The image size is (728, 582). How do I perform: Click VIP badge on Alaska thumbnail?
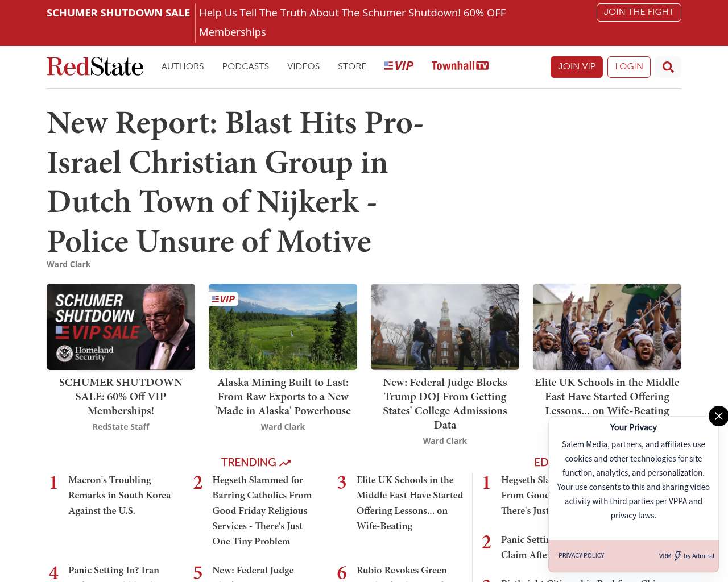click(x=224, y=299)
